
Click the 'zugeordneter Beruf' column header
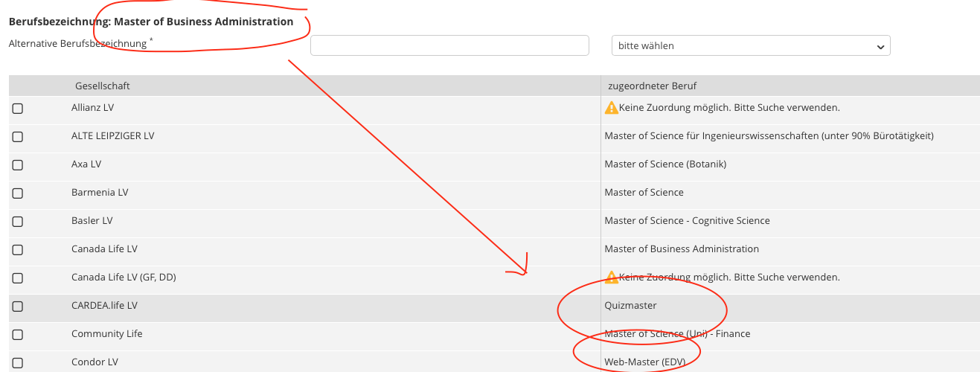coord(652,86)
